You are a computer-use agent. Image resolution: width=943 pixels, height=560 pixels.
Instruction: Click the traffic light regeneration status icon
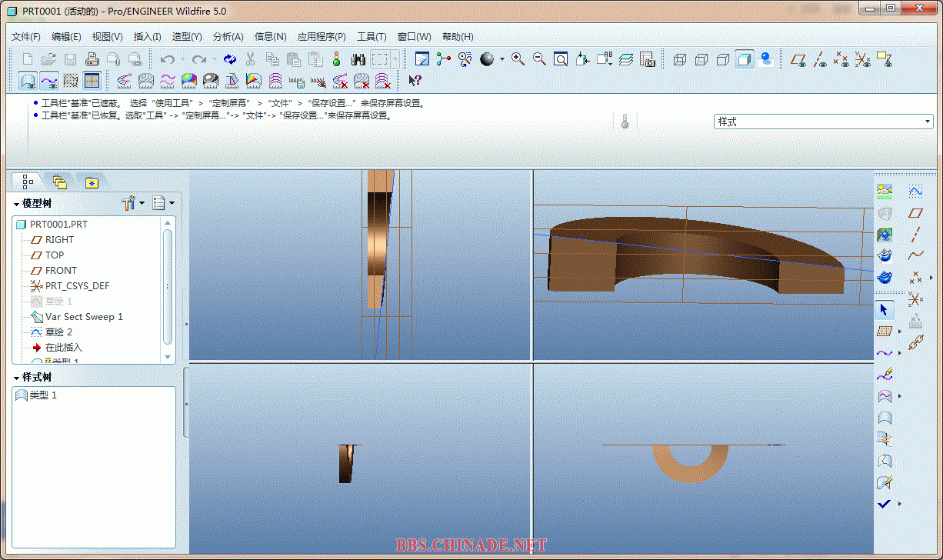coord(336,59)
